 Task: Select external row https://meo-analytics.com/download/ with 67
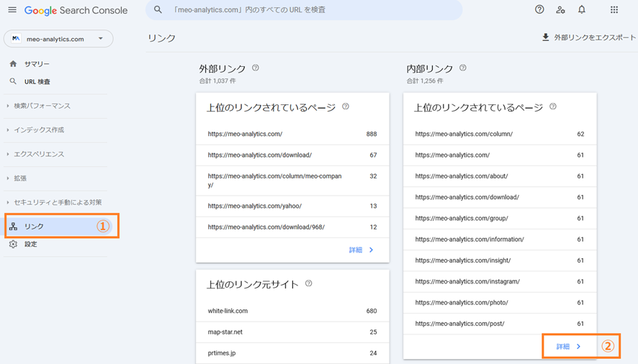click(x=292, y=155)
